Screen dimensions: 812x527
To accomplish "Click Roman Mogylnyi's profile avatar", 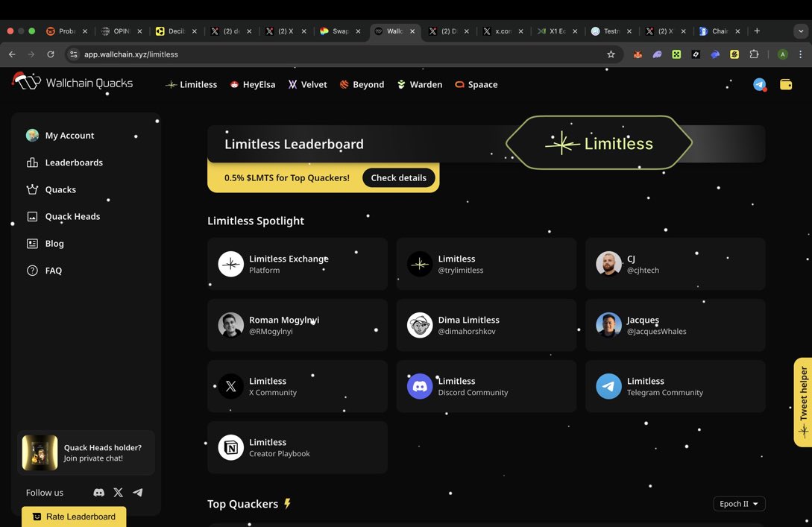I will coord(231,325).
